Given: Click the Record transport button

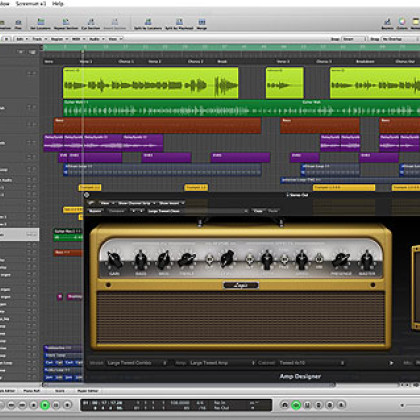Looking at the screenshot, I should (x=68, y=405).
